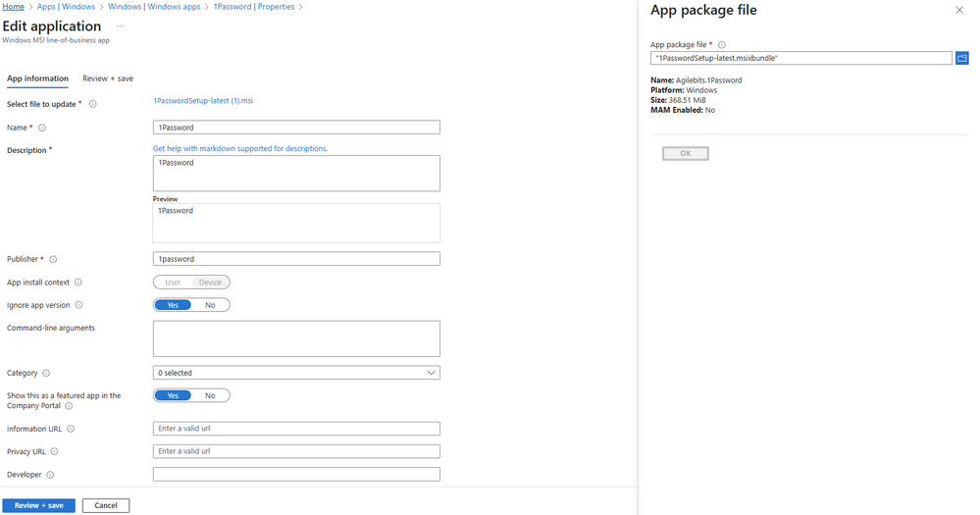
Task: Open the 1PasswordSetup-latest (1).msi file link
Action: coord(203,101)
